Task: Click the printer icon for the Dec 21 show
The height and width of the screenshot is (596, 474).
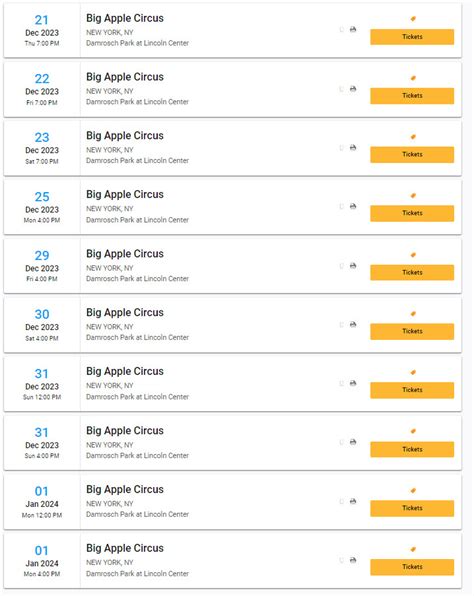Action: tap(353, 29)
